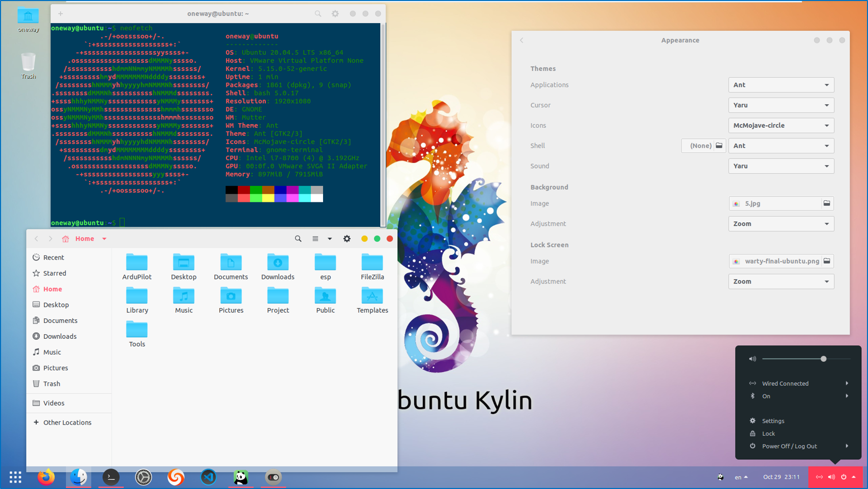Toggle the system status menu in panel
The image size is (868, 489).
pos(836,477)
